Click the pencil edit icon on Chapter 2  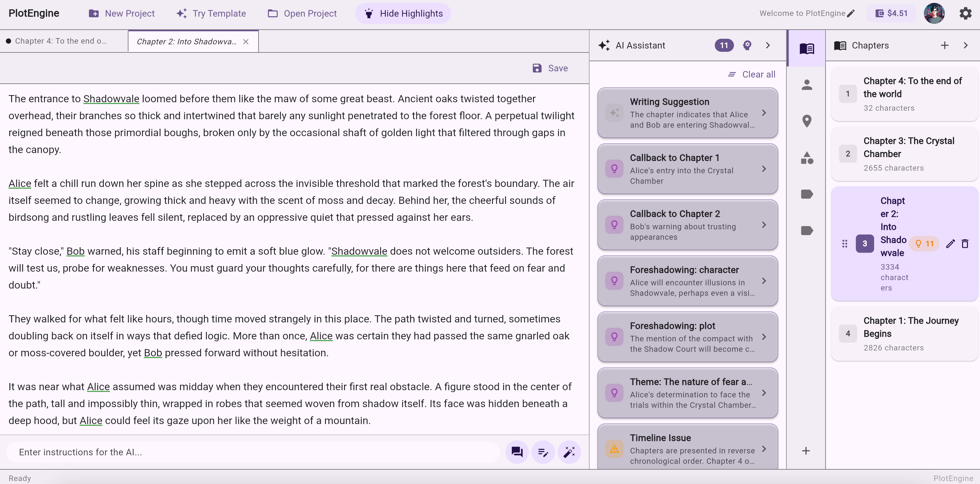tap(950, 244)
